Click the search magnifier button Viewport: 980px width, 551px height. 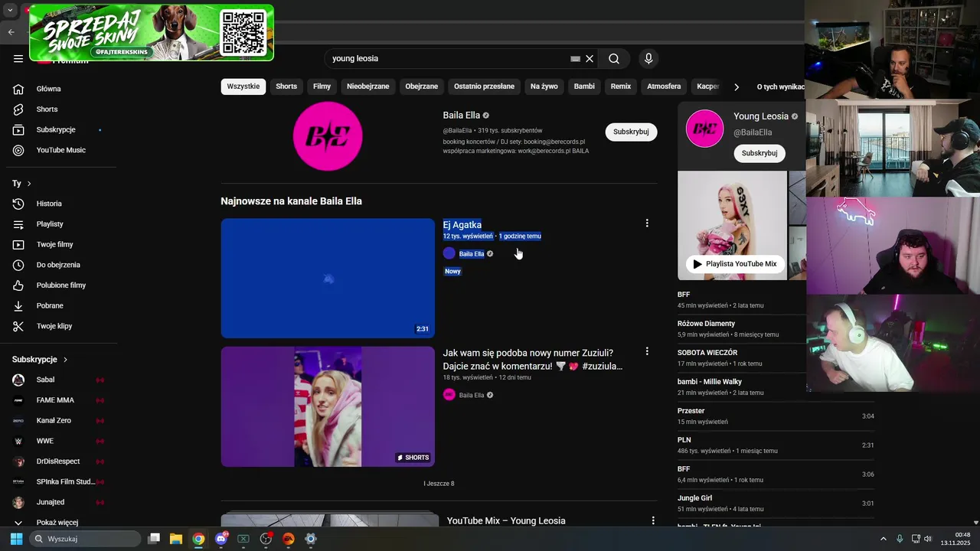(614, 59)
